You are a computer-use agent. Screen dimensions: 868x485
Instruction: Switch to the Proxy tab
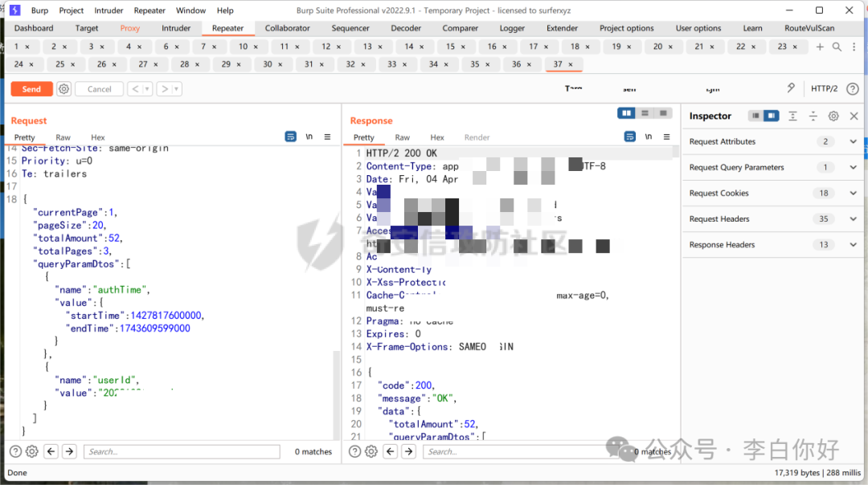pos(130,28)
